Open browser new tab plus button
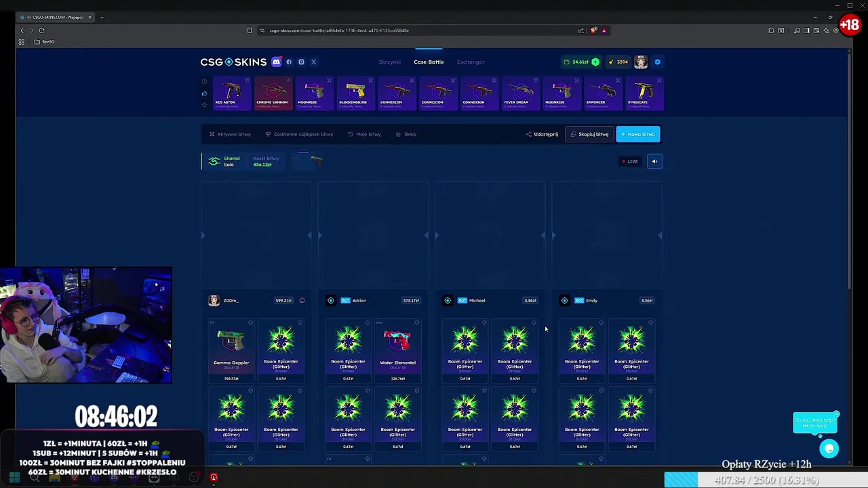This screenshot has width=868, height=488. tap(102, 17)
